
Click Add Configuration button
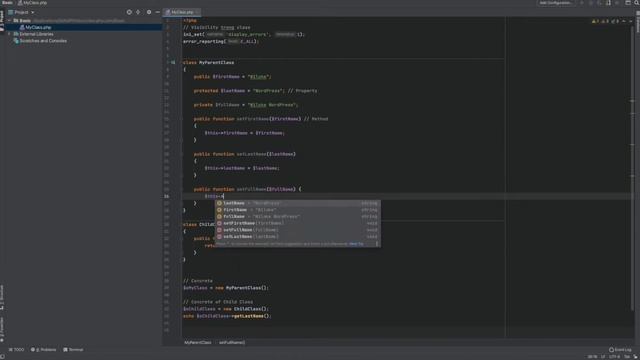point(556,3)
